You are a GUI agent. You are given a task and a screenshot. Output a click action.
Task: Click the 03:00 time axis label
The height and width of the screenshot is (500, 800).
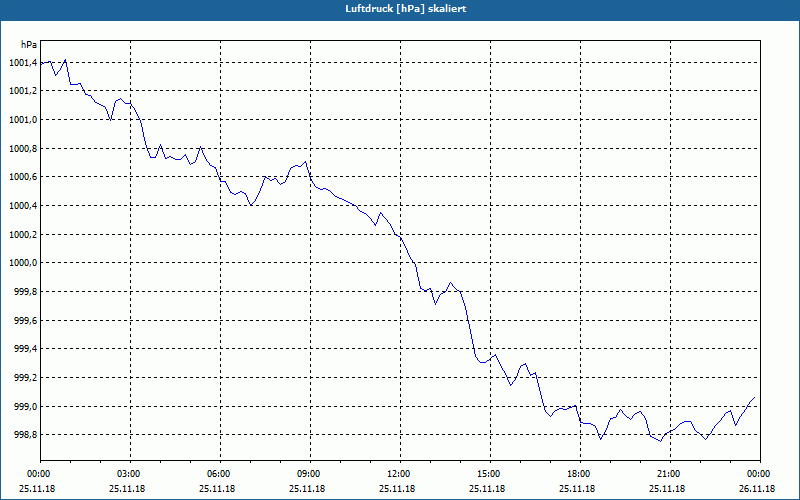pyautogui.click(x=128, y=474)
